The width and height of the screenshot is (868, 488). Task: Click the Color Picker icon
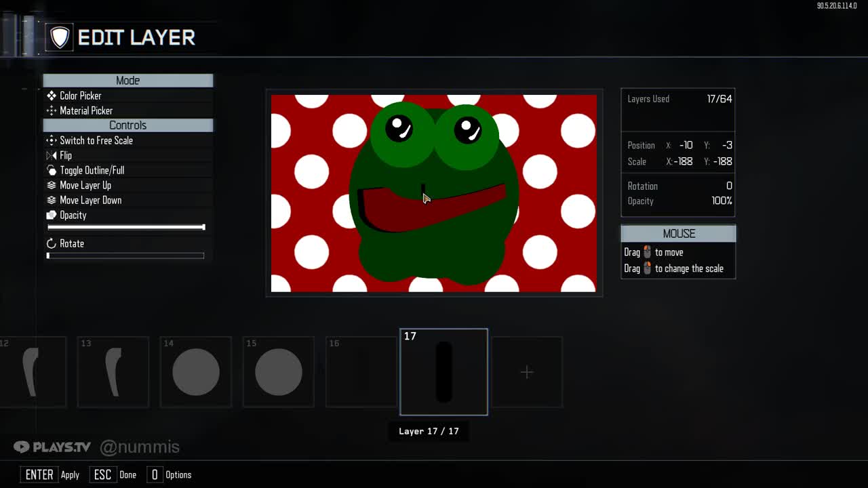tap(52, 96)
